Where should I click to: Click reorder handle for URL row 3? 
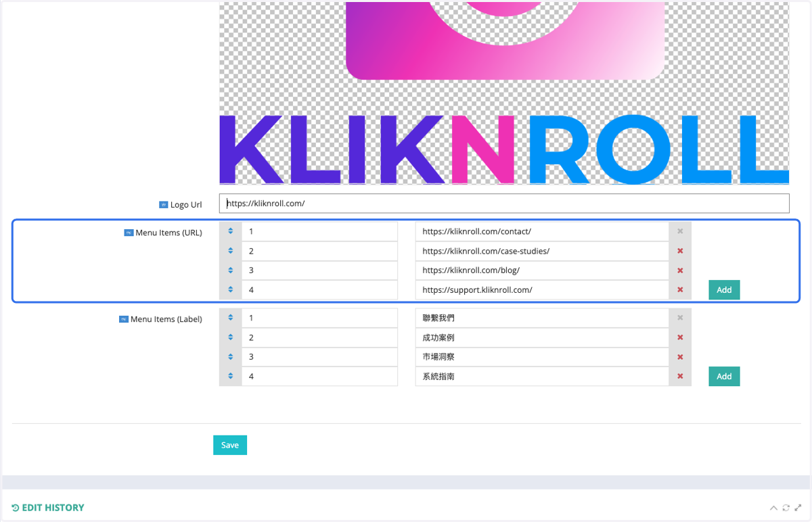pyautogui.click(x=231, y=270)
